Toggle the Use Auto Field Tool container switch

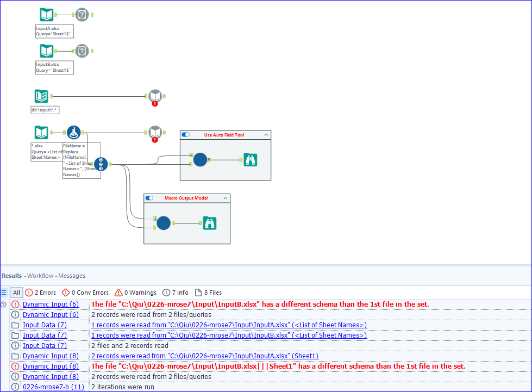185,135
